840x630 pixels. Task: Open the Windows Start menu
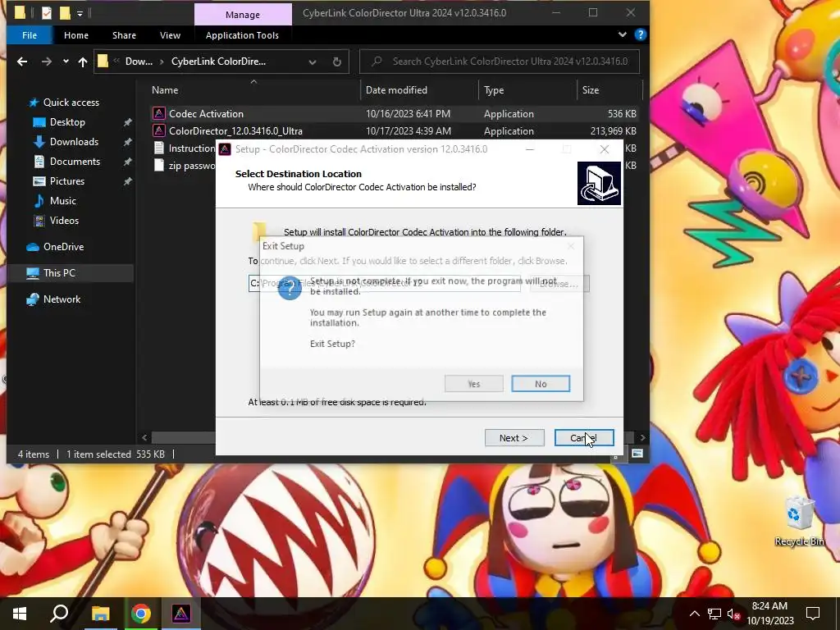(x=20, y=614)
